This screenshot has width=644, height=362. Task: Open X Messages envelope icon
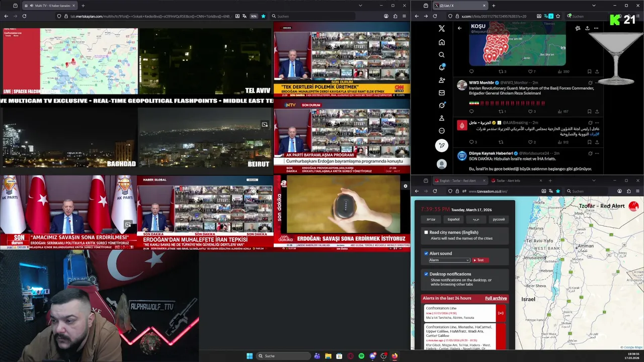(x=442, y=93)
